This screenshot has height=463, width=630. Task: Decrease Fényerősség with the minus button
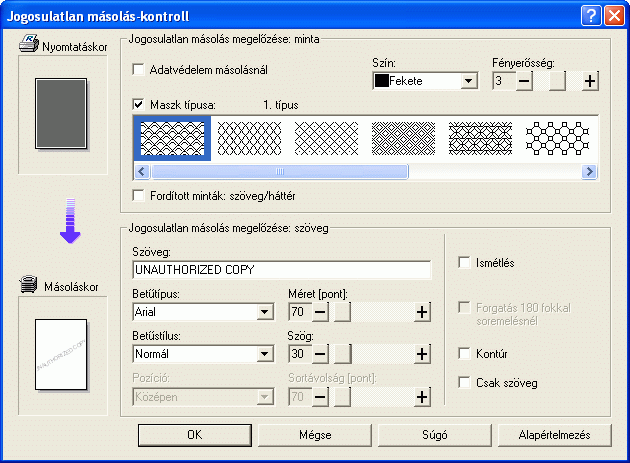(x=524, y=82)
